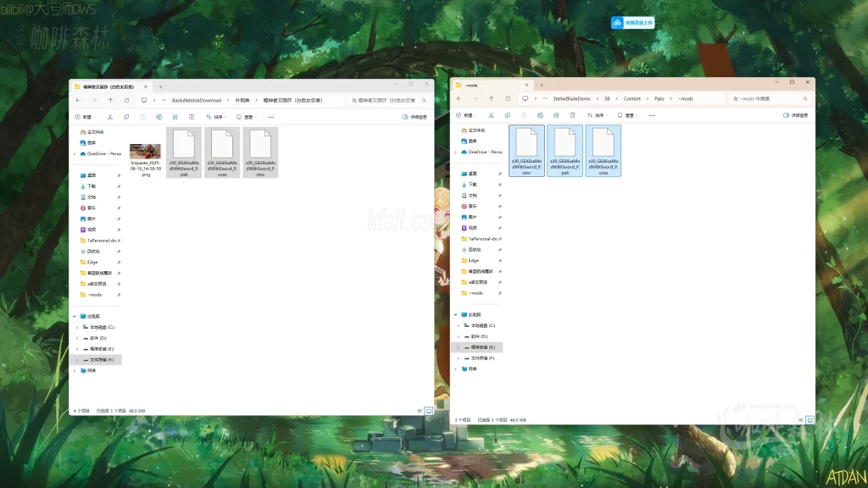The width and height of the screenshot is (868, 488).
Task: Open more options ellipsis in left toolbar
Action: [x=270, y=117]
